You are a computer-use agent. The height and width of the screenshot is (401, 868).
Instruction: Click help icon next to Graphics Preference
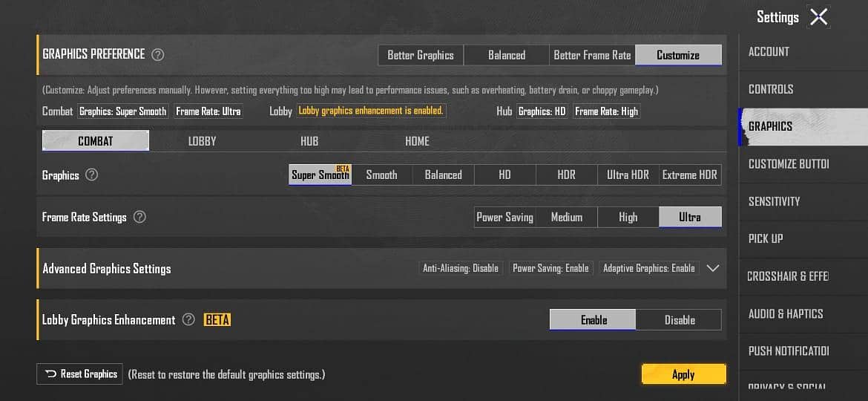pos(157,54)
